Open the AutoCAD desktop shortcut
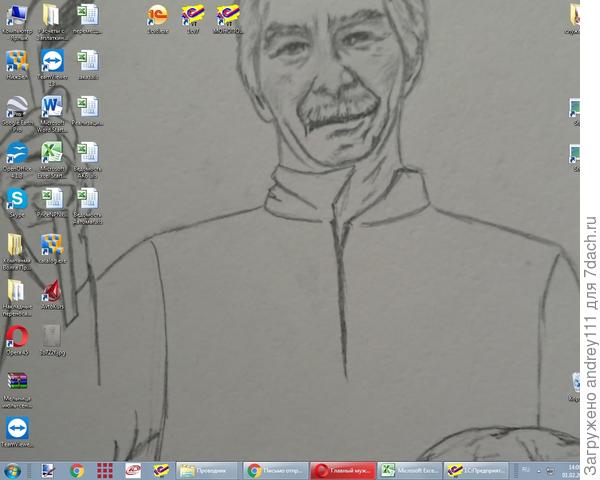This screenshot has height=480, width=600. pos(52,290)
